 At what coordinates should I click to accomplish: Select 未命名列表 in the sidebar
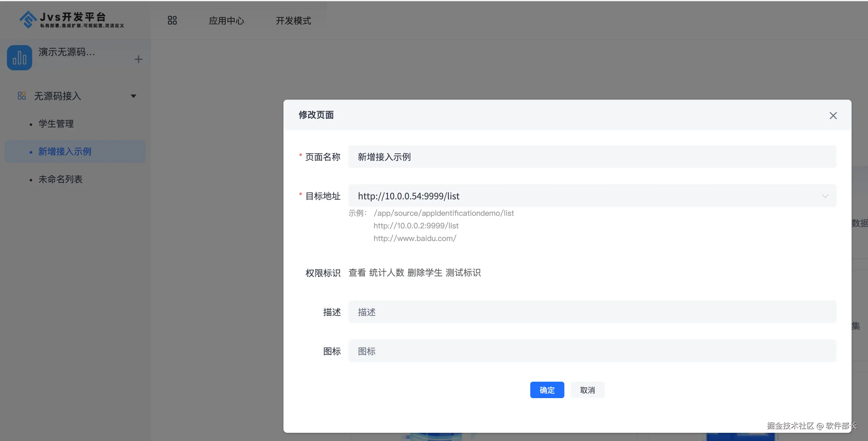60,179
